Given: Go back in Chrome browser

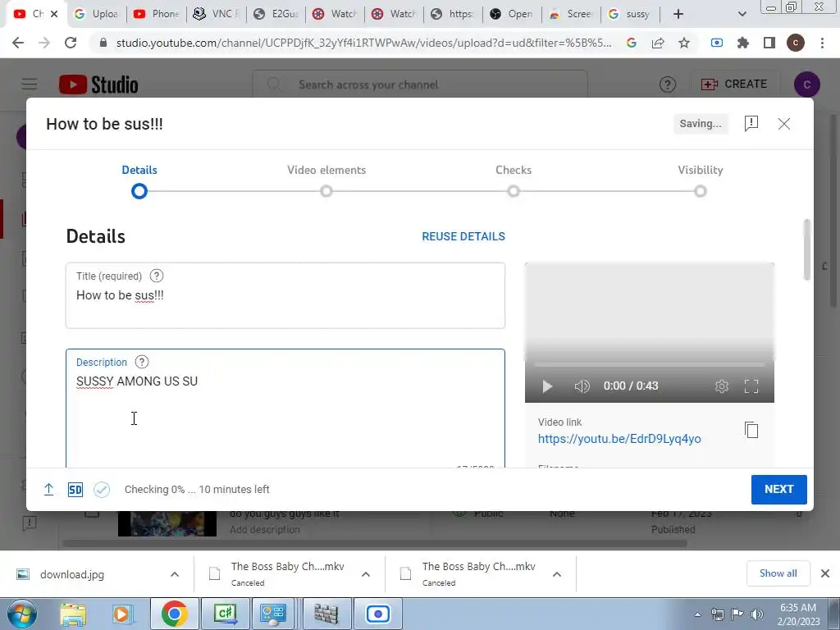Looking at the screenshot, I should pos(18,43).
